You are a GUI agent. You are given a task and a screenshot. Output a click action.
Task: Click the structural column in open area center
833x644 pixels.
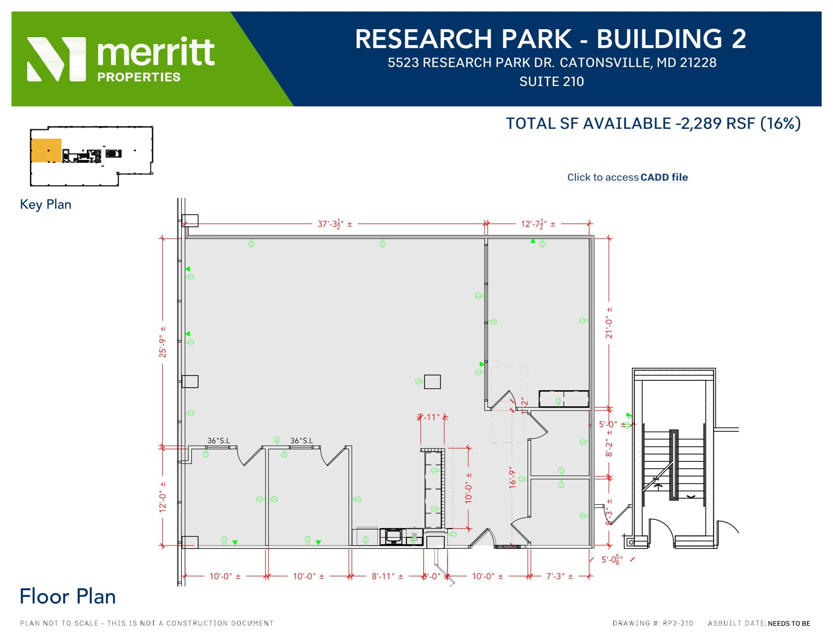click(432, 382)
